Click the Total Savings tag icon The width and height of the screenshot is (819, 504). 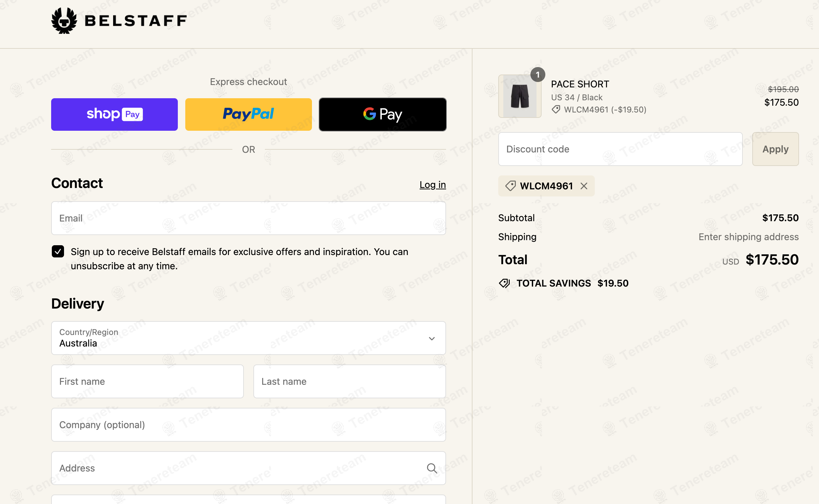504,283
